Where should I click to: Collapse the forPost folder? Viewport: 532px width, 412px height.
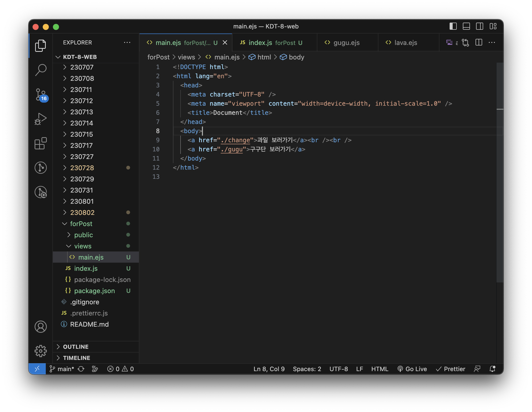pos(96,224)
